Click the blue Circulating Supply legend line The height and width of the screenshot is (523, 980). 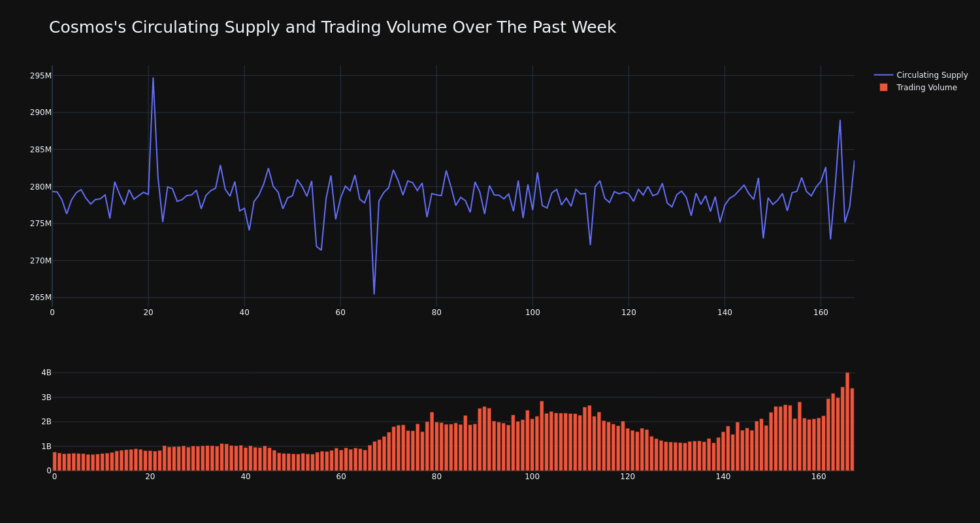pyautogui.click(x=883, y=75)
